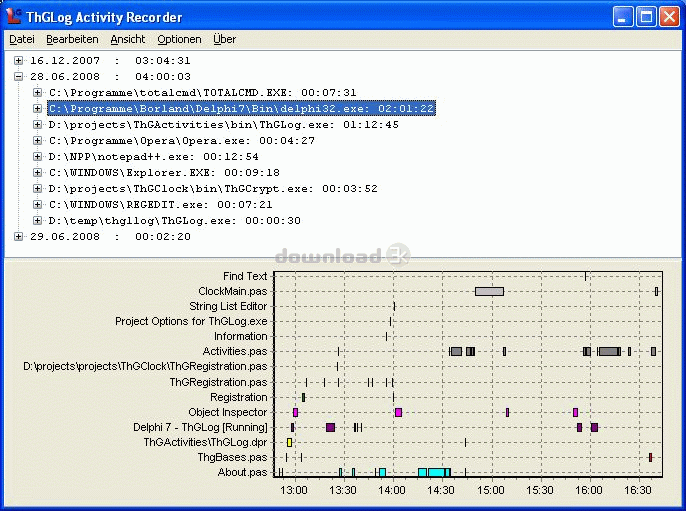The height and width of the screenshot is (511, 686).
Task: Expand the Explorer.EXE entry
Action: tap(38, 172)
